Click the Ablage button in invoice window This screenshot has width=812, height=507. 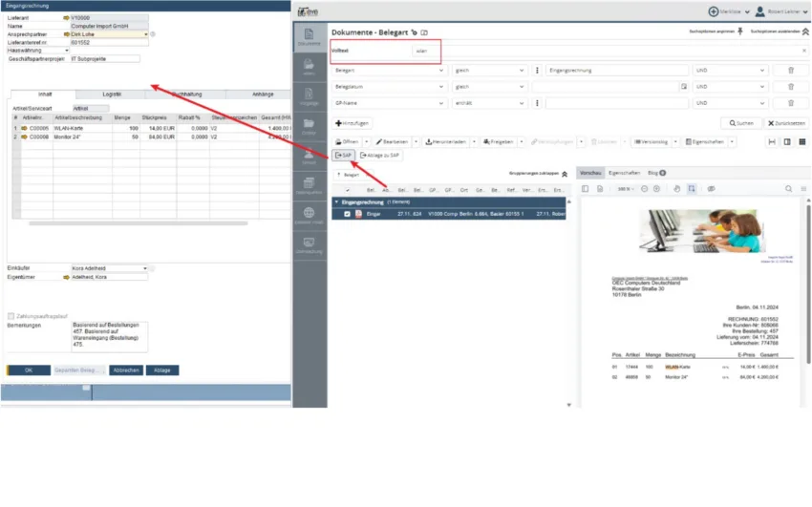[162, 370]
